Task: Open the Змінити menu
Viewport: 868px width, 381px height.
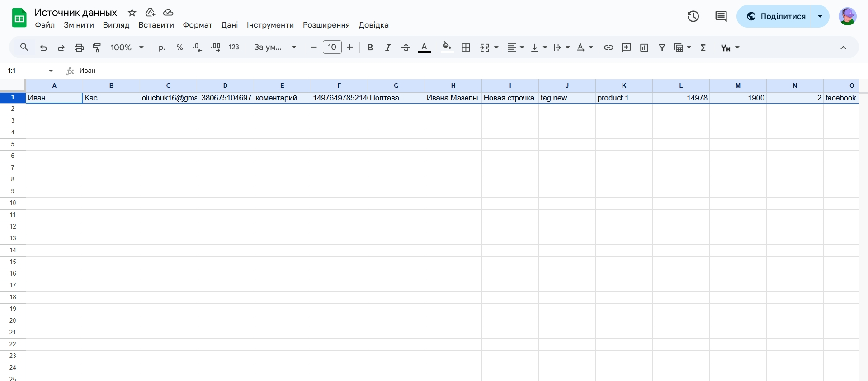Action: 79,25
